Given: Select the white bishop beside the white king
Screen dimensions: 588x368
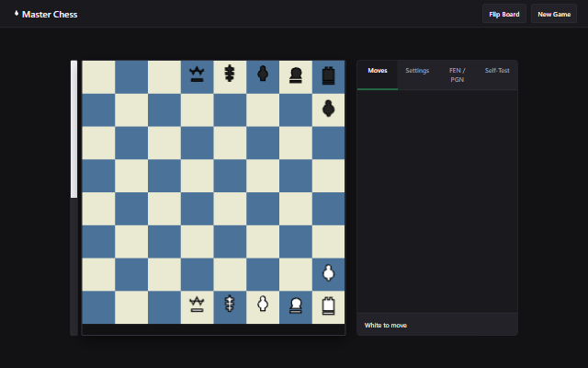Looking at the screenshot, I should click(263, 304).
